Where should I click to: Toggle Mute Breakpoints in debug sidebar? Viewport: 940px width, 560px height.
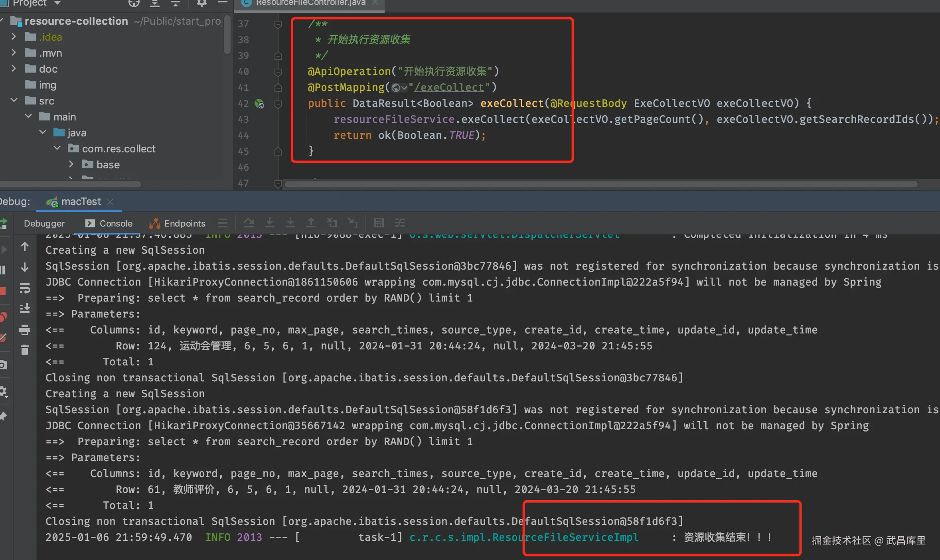tap(3, 338)
